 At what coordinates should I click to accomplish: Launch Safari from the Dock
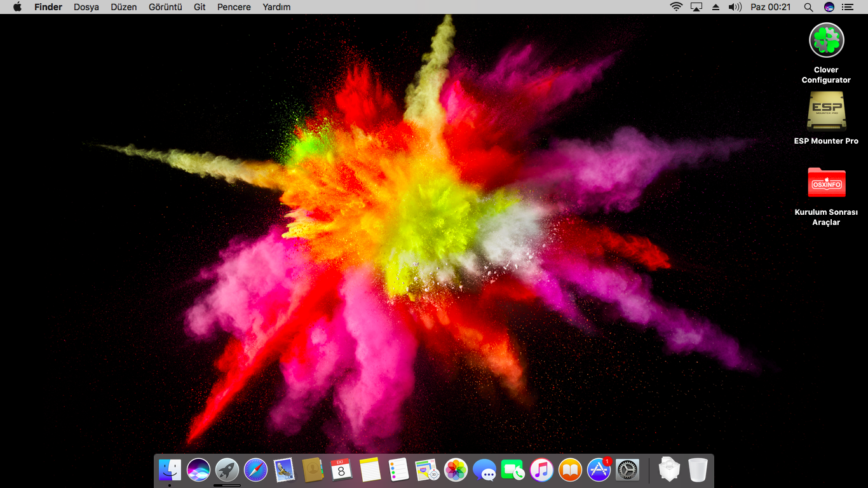click(255, 470)
